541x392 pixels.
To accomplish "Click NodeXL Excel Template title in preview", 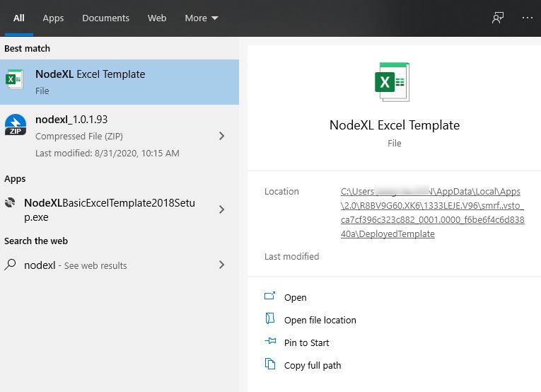I will coord(395,125).
